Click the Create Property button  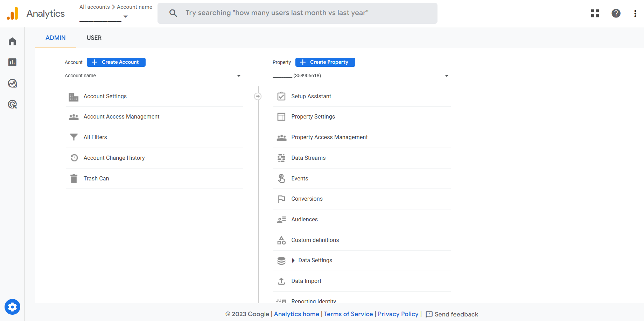(x=325, y=62)
